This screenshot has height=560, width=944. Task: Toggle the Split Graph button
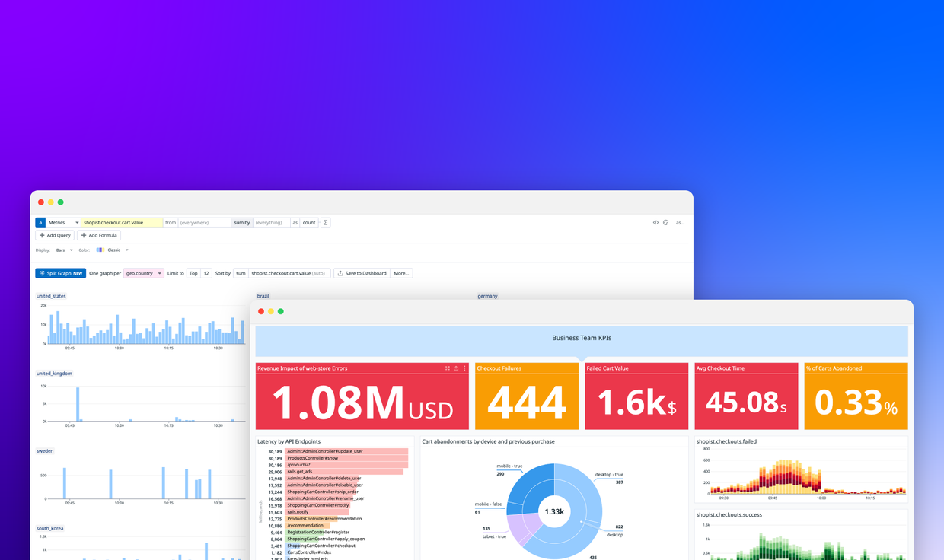[60, 273]
